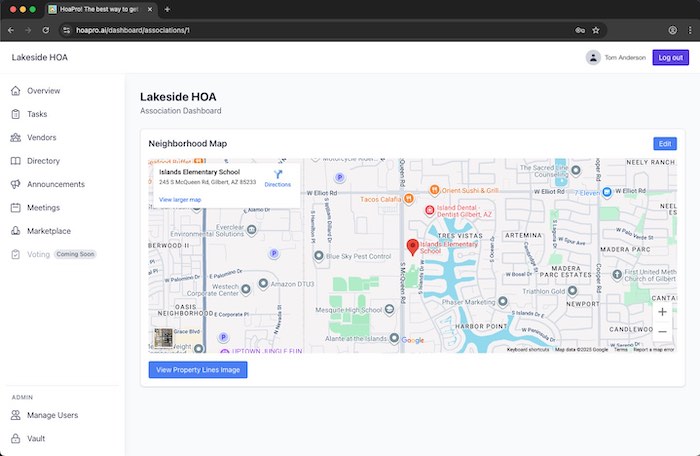
Task: Open Chrome three-dot menu
Action: point(689,30)
